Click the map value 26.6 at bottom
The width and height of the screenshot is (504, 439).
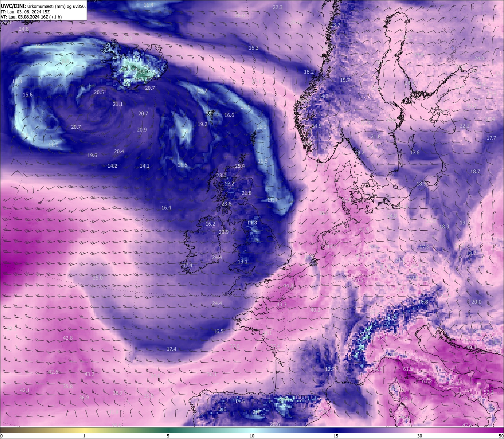pos(275,424)
